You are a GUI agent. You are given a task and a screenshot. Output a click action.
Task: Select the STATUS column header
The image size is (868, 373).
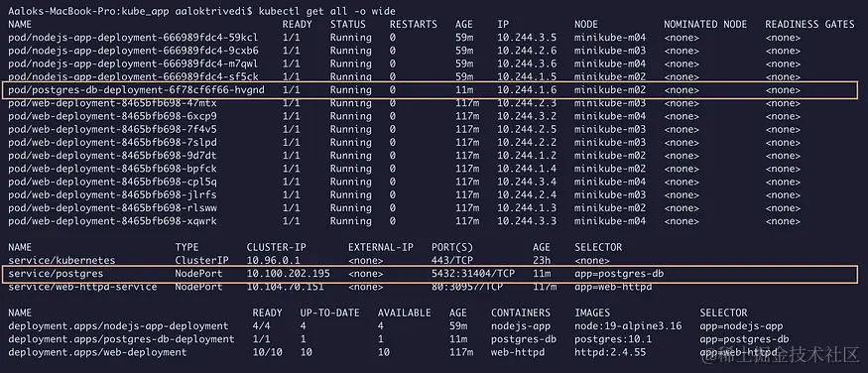347,25
